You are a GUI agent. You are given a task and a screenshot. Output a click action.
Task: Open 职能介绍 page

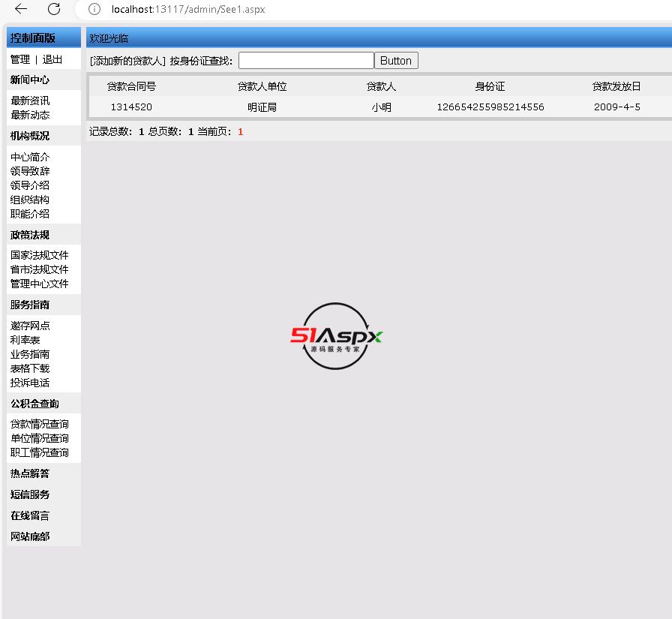(30, 214)
